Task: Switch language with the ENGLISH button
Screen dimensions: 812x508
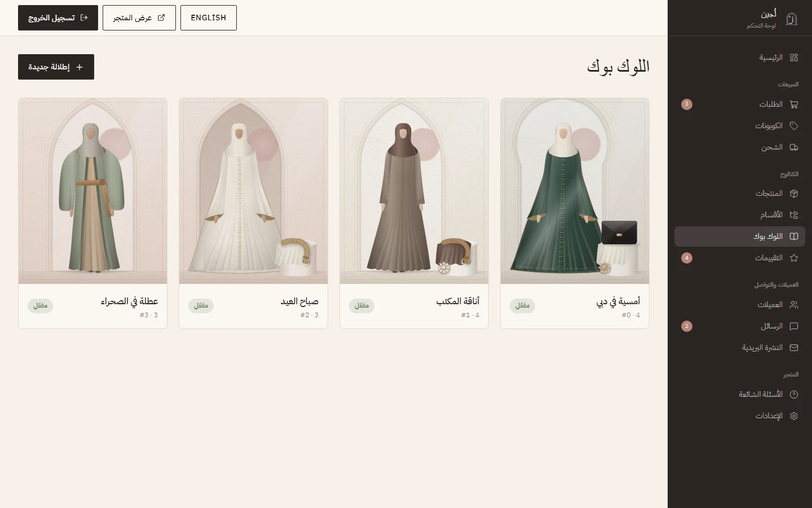Action: pos(209,17)
